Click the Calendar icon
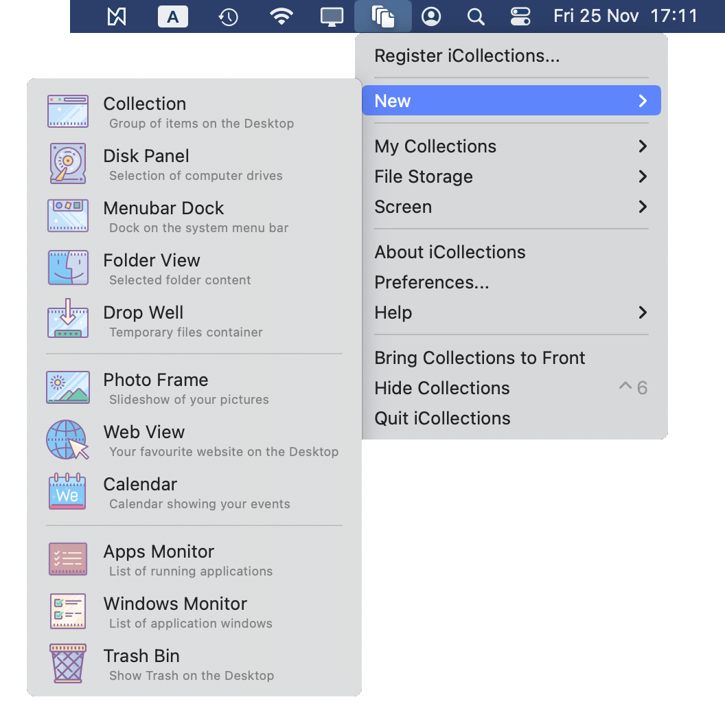 pos(68,491)
